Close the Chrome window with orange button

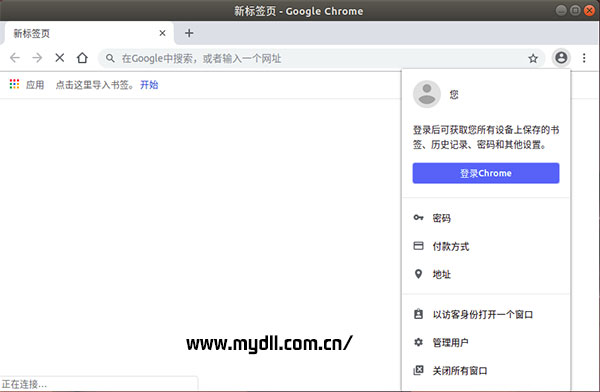[589, 10]
